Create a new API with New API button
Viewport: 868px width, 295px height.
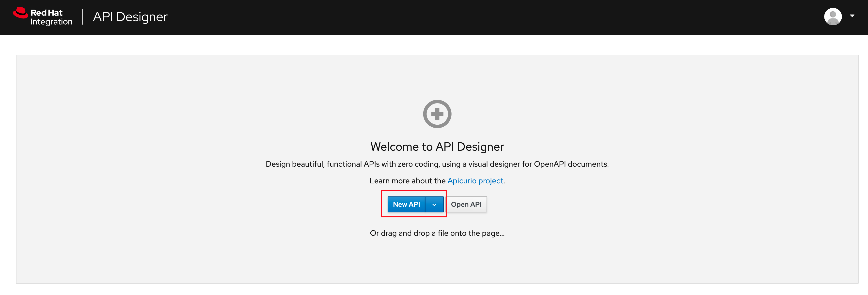[406, 205]
